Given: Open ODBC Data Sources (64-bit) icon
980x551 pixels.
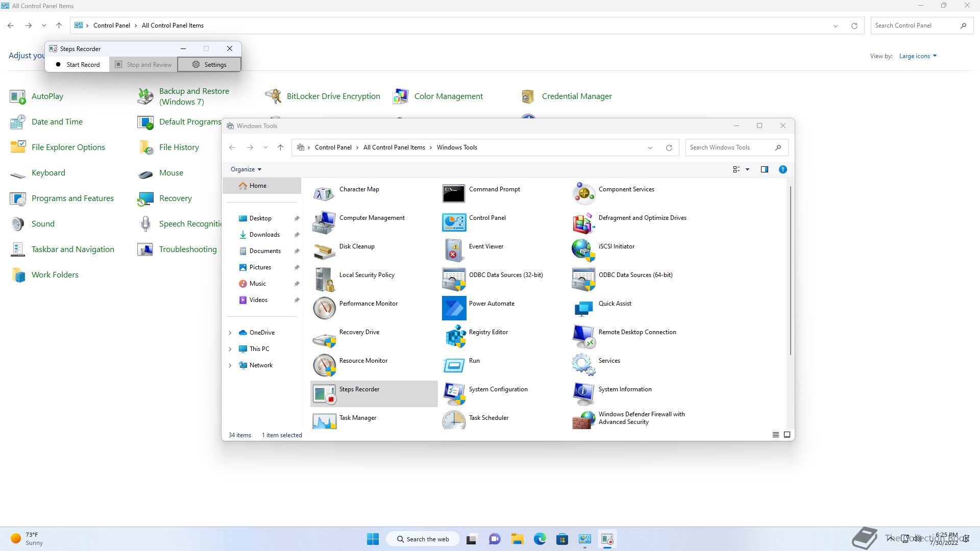Looking at the screenshot, I should pyautogui.click(x=583, y=280).
